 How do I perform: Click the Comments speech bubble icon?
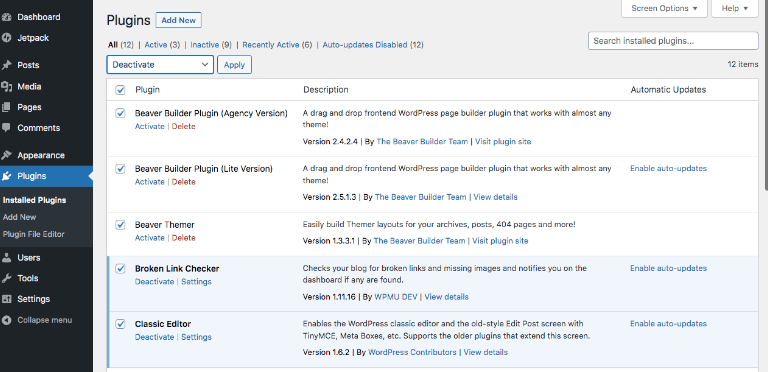(x=6, y=128)
